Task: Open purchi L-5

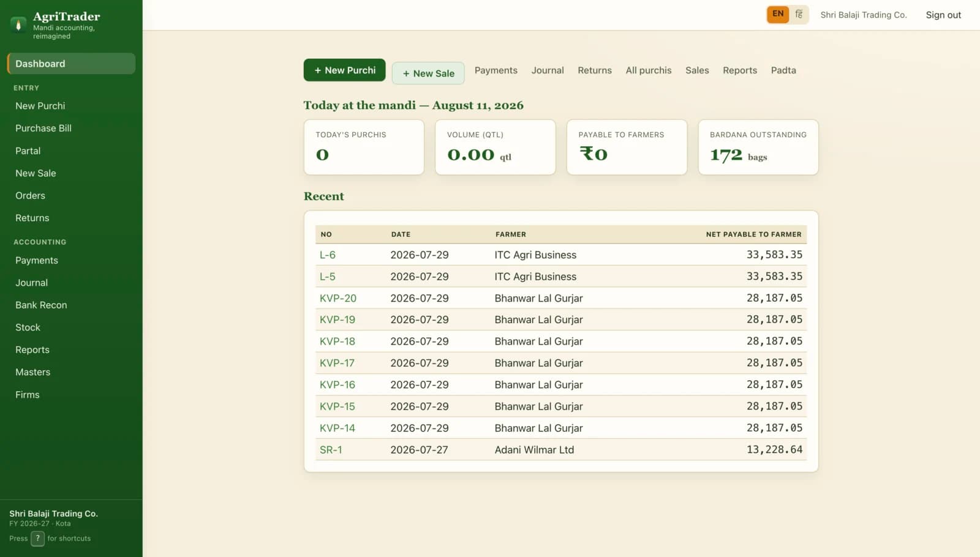Action: point(328,277)
